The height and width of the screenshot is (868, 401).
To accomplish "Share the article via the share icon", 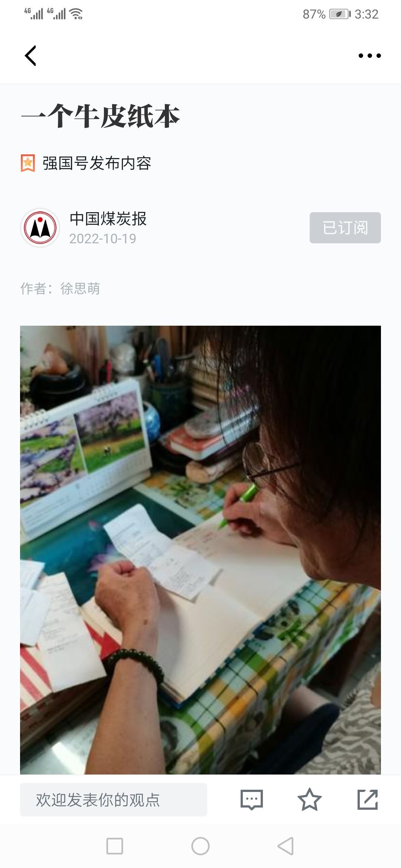I will [368, 800].
